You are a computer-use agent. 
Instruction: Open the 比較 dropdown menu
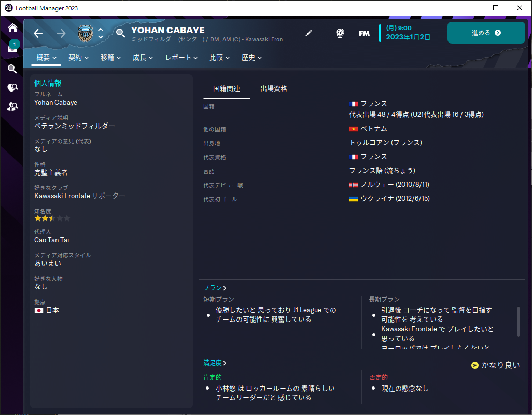click(219, 58)
